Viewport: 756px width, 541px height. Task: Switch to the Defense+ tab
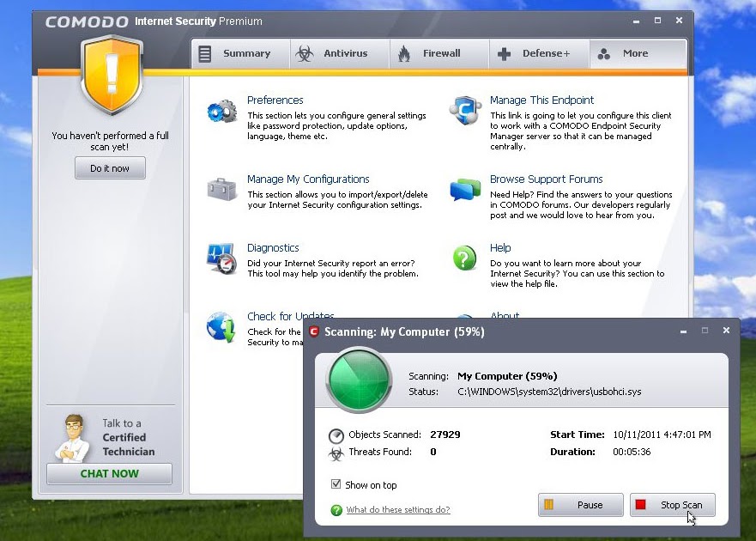tap(539, 53)
